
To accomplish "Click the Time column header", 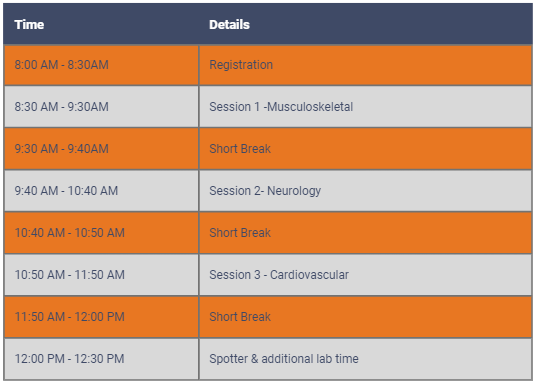I will tap(101, 25).
